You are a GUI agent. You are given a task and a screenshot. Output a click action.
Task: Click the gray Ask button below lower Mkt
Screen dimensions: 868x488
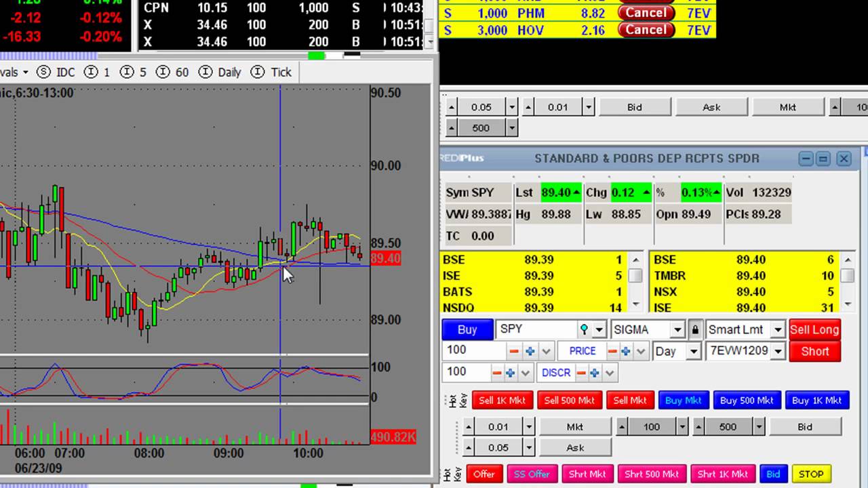(575, 447)
